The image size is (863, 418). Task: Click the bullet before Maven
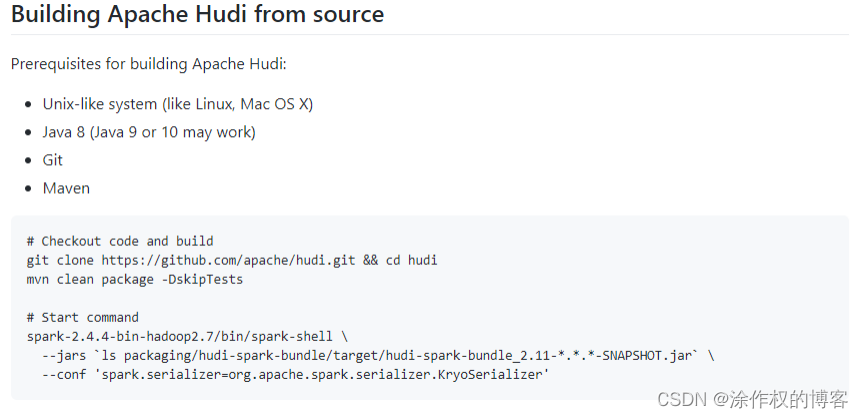pyautogui.click(x=29, y=189)
